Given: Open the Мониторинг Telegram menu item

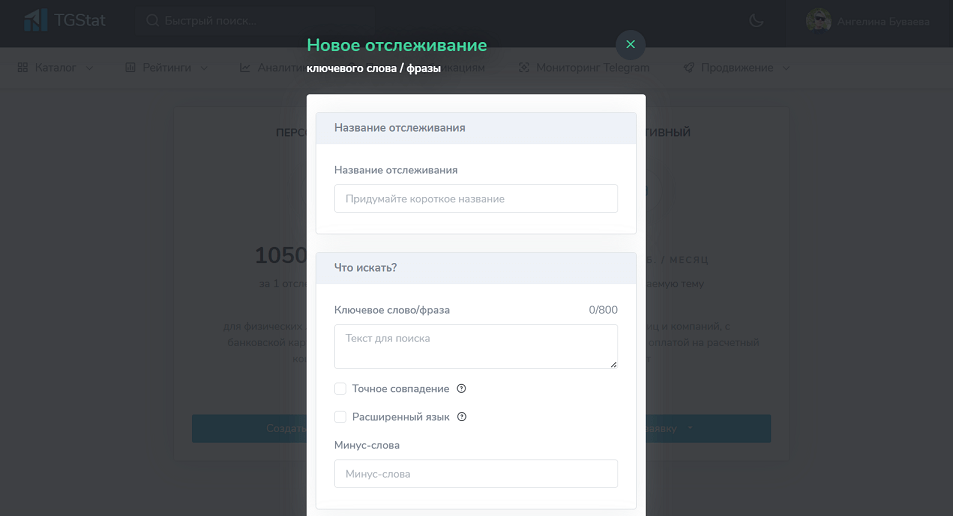Looking at the screenshot, I should (592, 68).
